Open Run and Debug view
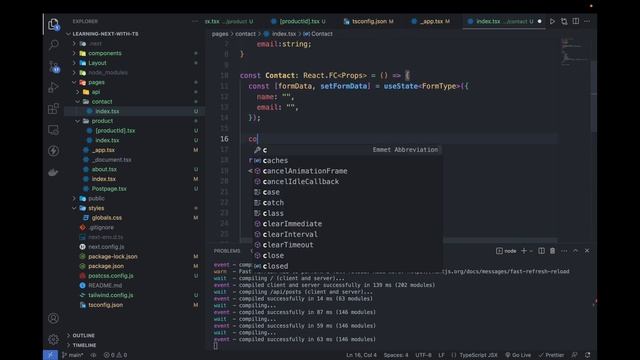Image resolution: width=640 pixels, height=360 pixels. 53,87
